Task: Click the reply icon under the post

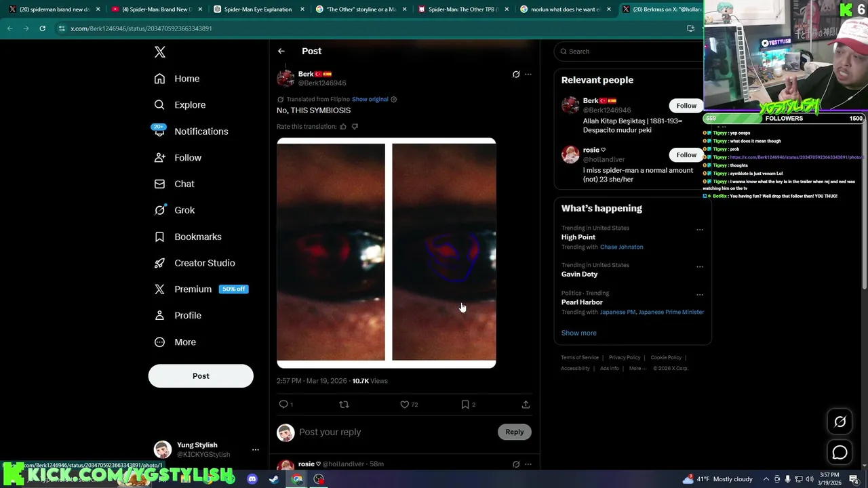Action: pyautogui.click(x=283, y=405)
